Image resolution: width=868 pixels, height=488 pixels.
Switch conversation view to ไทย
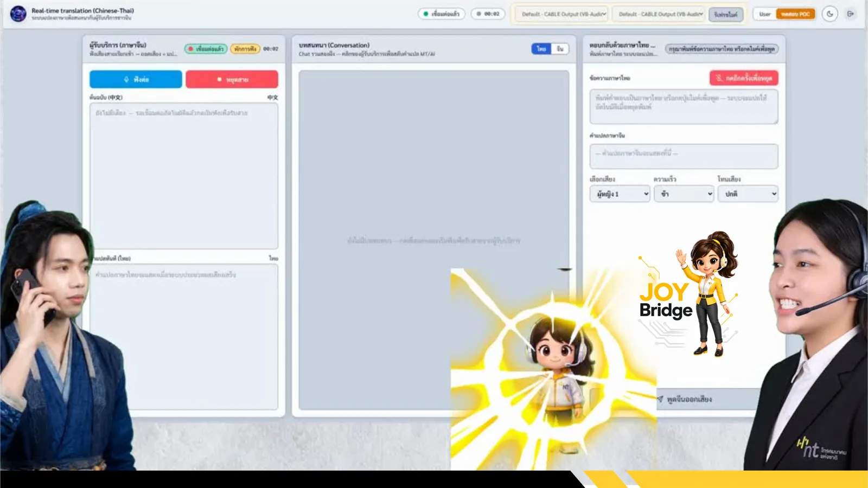click(x=541, y=49)
